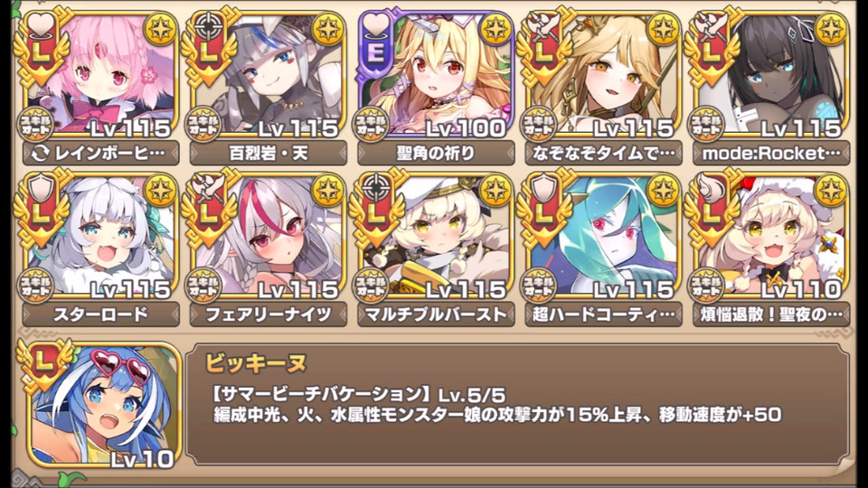Click the wing icon on 煩悩退散 card
Image resolution: width=868 pixels, height=488 pixels.
(711, 188)
